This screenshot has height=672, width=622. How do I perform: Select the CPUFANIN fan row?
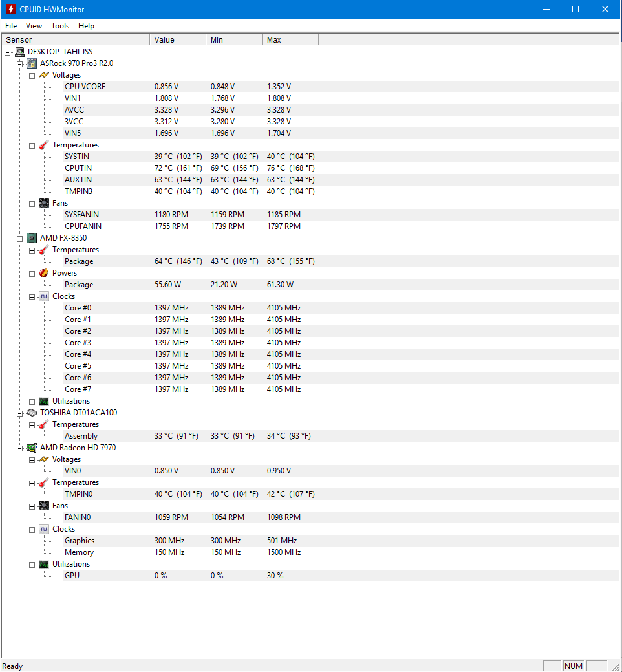point(341,226)
